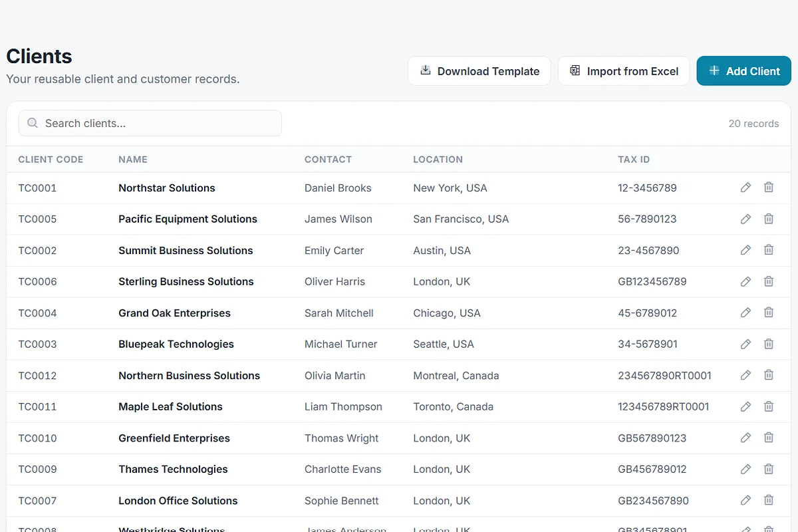The width and height of the screenshot is (798, 532).
Task: Click tax ID 123456789RT0001
Action: coord(664,406)
